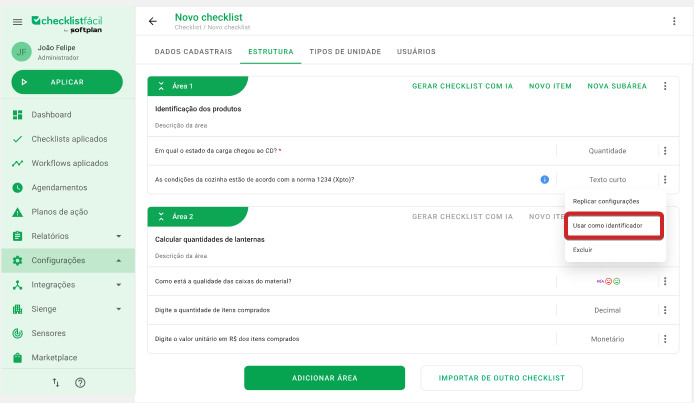The width and height of the screenshot is (694, 403).
Task: Expand the Relatórios submenu
Action: click(119, 236)
